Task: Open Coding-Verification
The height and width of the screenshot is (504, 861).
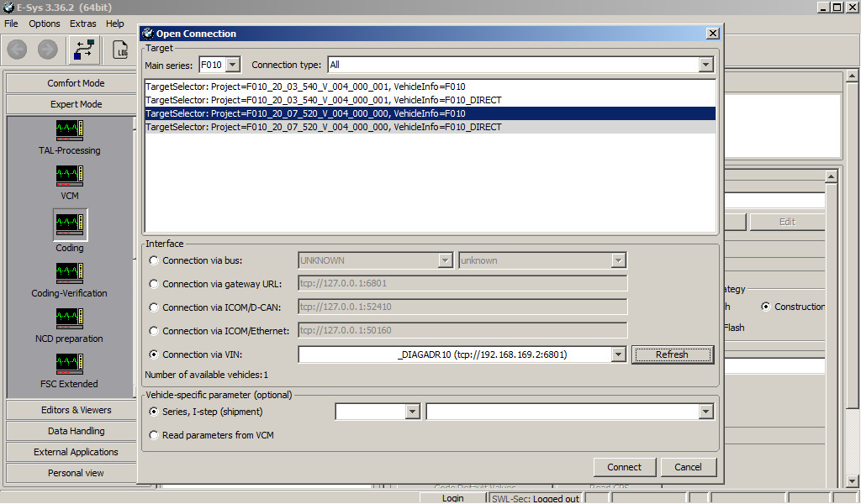Action: pyautogui.click(x=69, y=273)
